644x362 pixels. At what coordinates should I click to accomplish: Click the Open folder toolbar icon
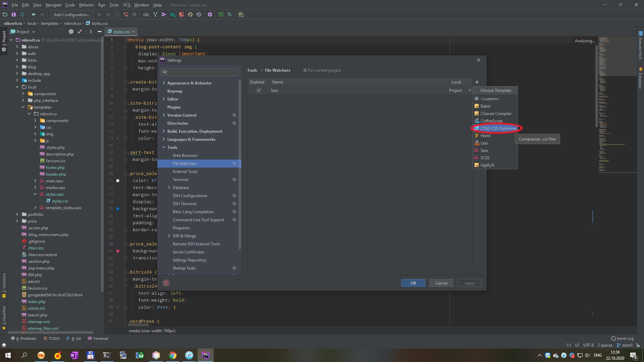[x=5, y=14]
